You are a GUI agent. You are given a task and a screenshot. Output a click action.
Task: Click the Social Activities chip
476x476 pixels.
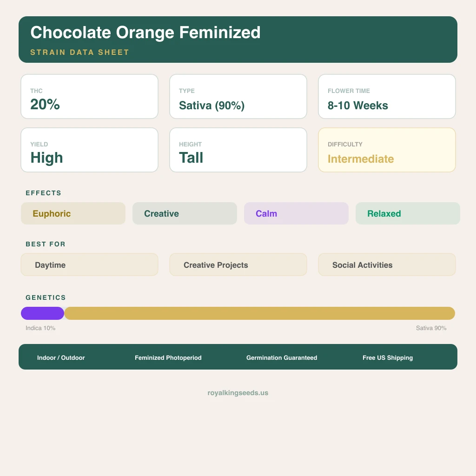(387, 264)
